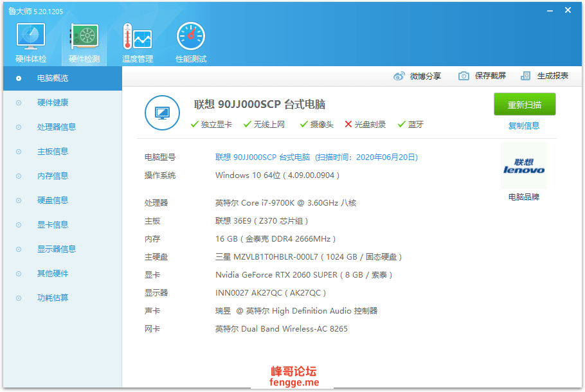Minimize the 鲁大师 window

[550, 11]
